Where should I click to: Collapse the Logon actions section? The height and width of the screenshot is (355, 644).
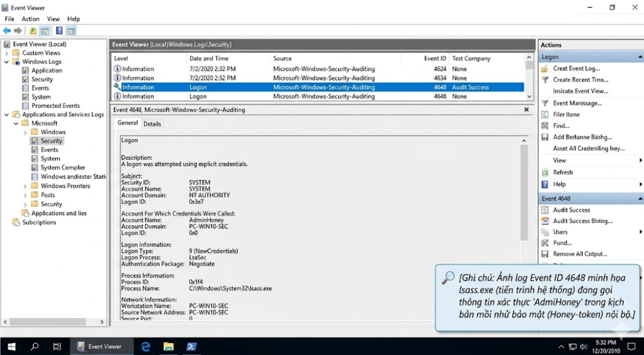pyautogui.click(x=640, y=57)
